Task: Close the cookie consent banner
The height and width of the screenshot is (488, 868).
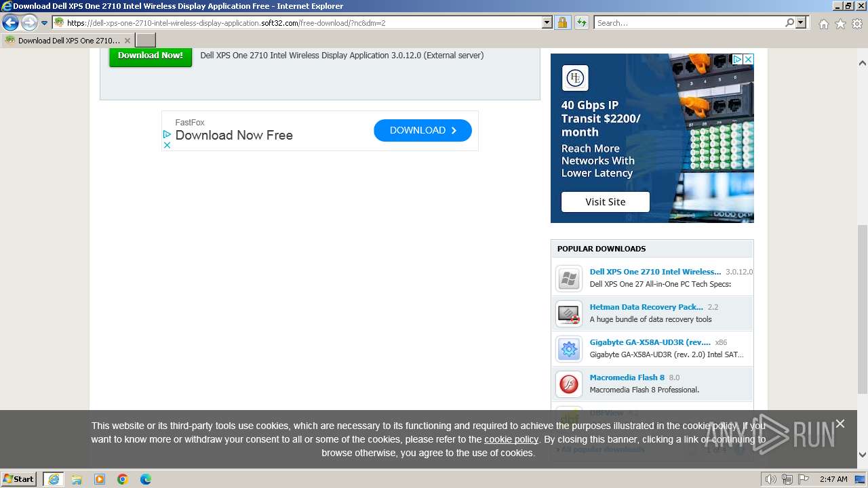Action: tap(840, 424)
